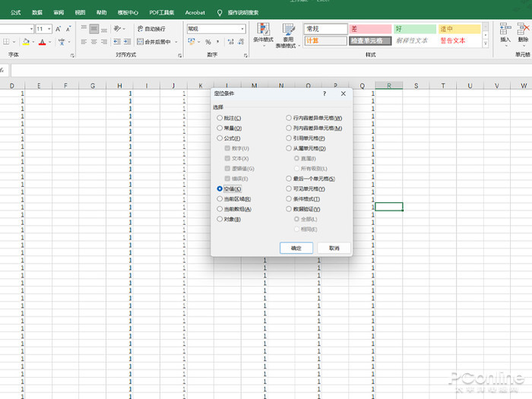Apply red font color with the A icon
The height and width of the screenshot is (399, 532).
click(42, 42)
